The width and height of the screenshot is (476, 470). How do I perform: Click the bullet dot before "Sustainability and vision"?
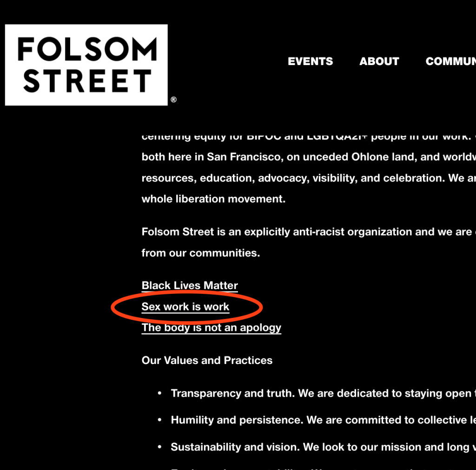click(x=159, y=447)
